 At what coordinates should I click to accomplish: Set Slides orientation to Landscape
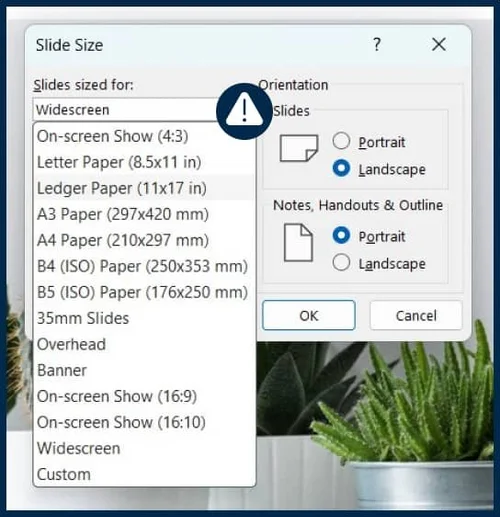(x=341, y=168)
